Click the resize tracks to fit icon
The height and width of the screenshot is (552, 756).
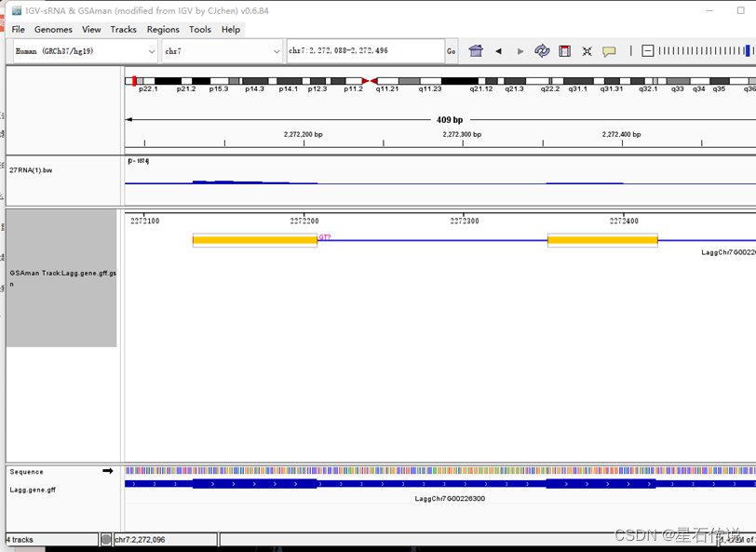point(587,51)
